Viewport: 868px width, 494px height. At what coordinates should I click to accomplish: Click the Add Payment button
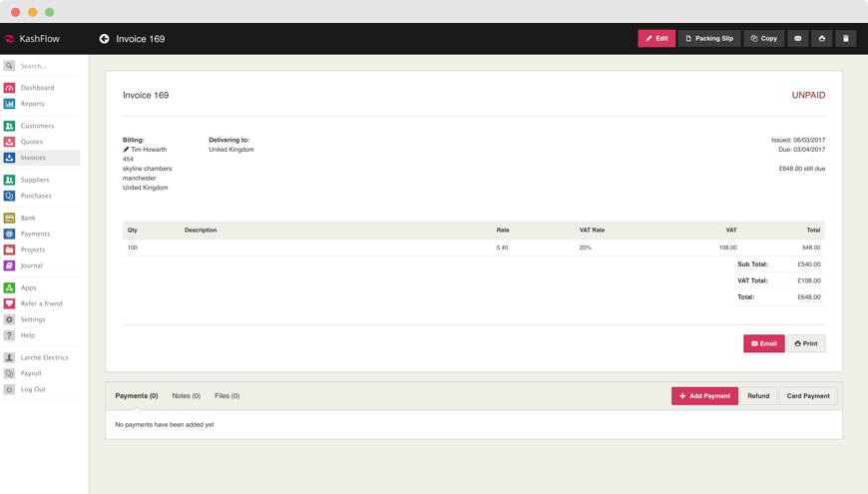(x=704, y=396)
